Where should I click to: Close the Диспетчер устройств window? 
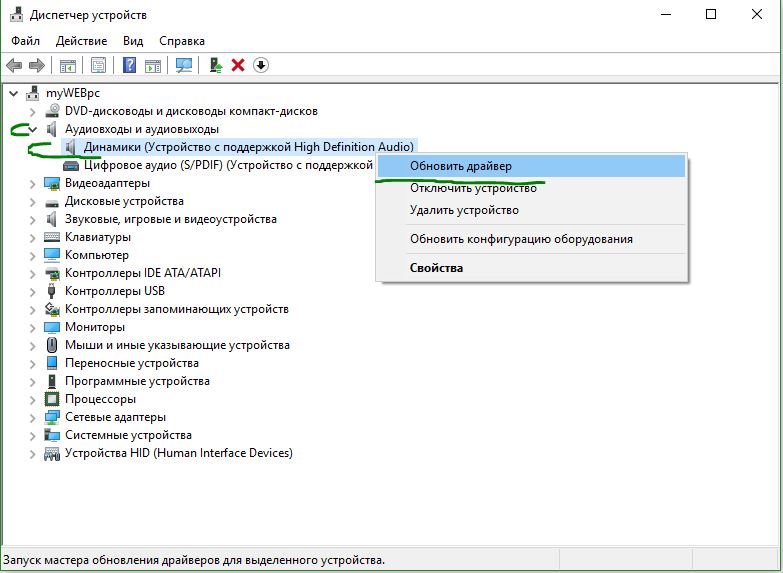tap(757, 14)
